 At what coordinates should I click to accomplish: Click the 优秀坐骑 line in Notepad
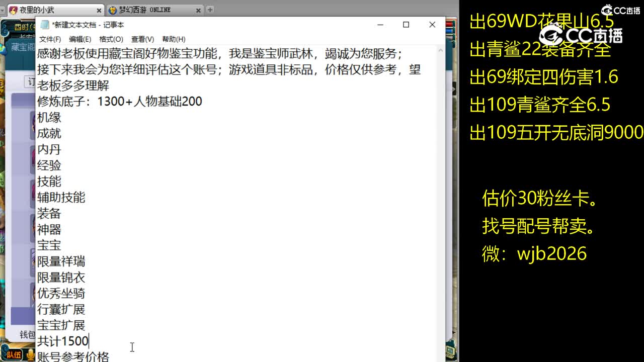(61, 294)
